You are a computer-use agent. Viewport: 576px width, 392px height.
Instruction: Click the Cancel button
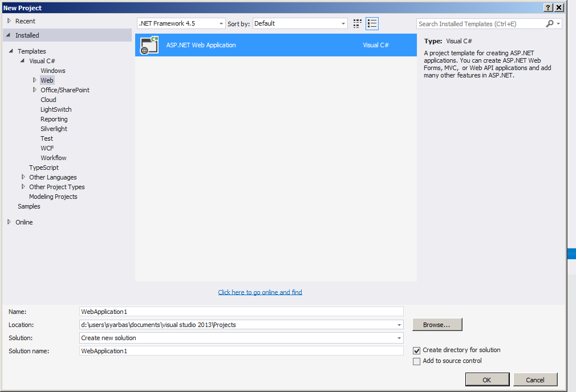(x=536, y=380)
